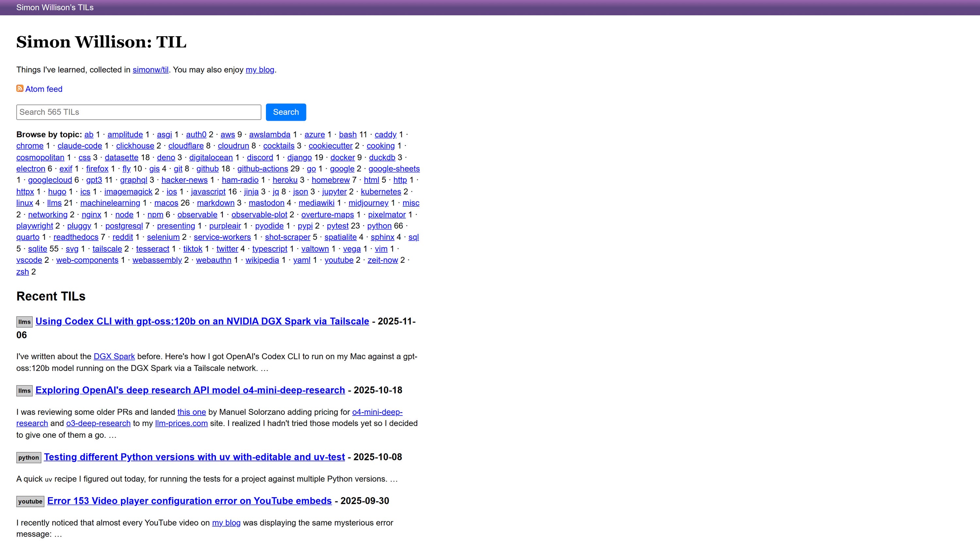Image resolution: width=980 pixels, height=551 pixels.
Task: Browse the github-actions topic
Action: point(263,169)
